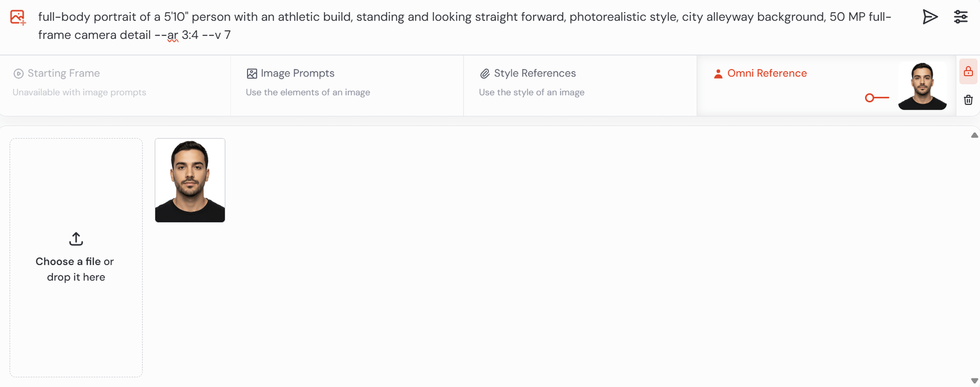The height and width of the screenshot is (387, 980).
Task: Delete omni reference with trash icon
Action: 968,100
